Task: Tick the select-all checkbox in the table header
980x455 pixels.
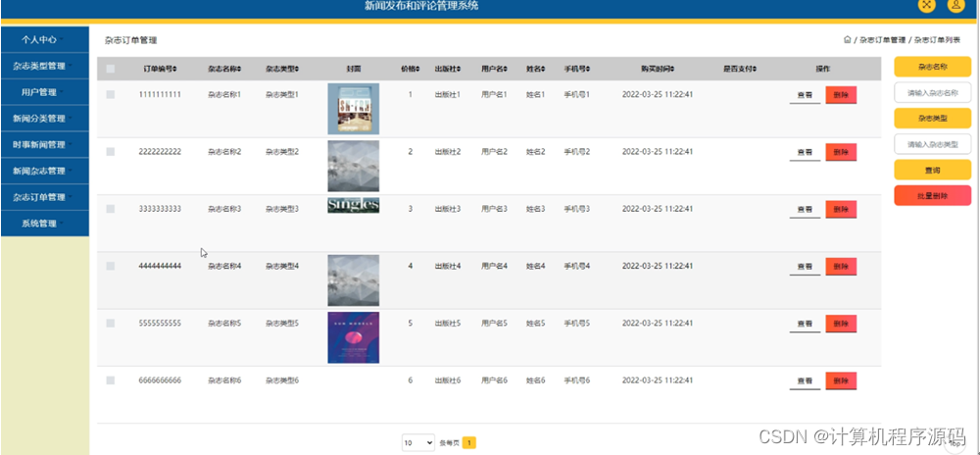Action: coord(111,69)
